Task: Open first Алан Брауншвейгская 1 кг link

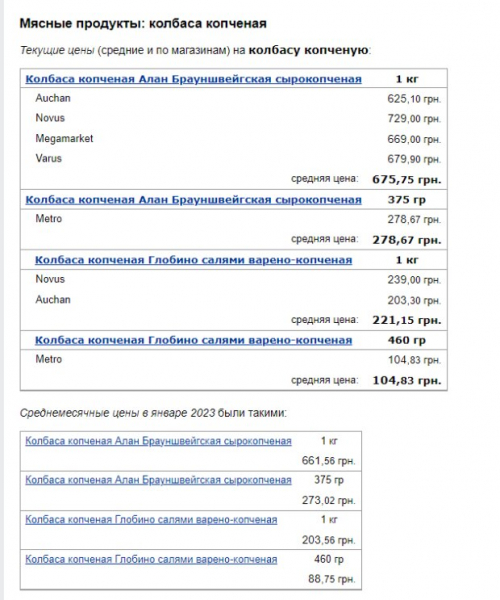Action: pyautogui.click(x=193, y=79)
